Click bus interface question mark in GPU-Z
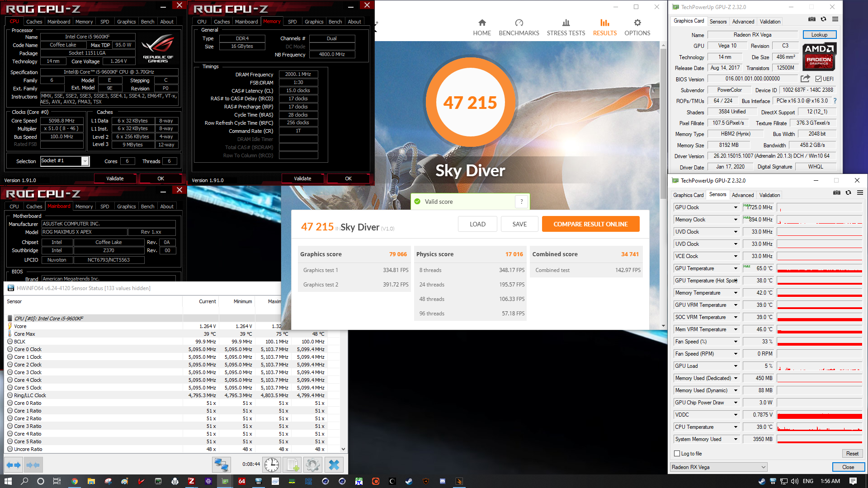 click(x=835, y=101)
